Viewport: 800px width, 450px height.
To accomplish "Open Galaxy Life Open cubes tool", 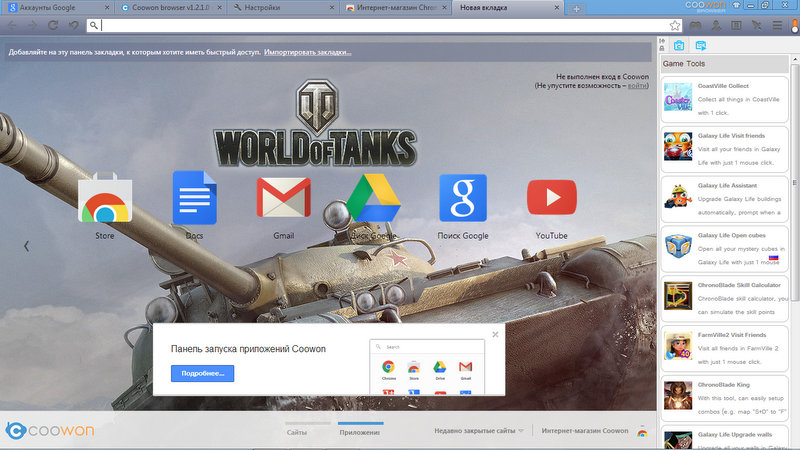I will [x=724, y=249].
